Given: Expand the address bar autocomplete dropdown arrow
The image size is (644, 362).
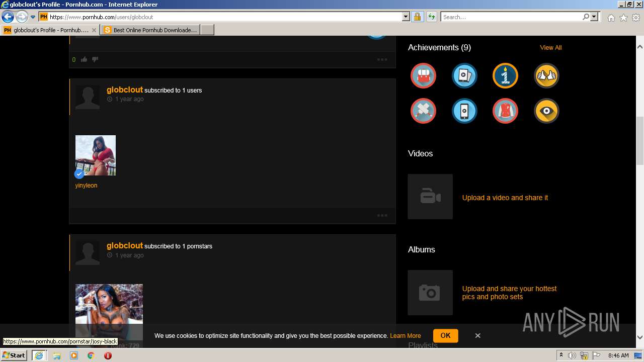Looking at the screenshot, I should 406,17.
